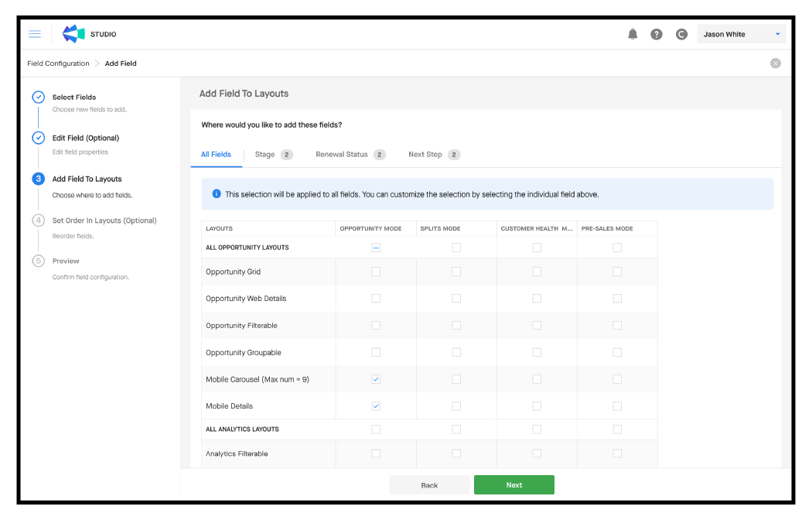Check Opportunity Web Details in Splits Mode

click(x=456, y=299)
